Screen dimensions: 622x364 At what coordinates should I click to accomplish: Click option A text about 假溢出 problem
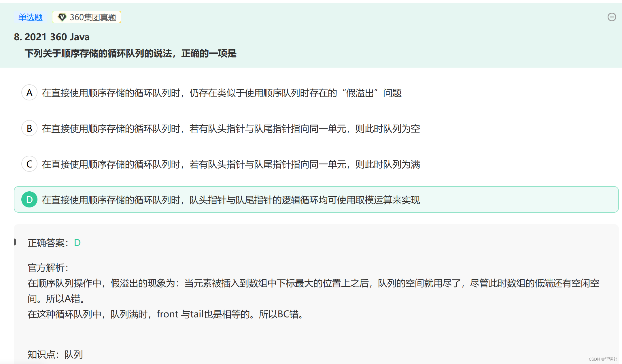coord(221,93)
